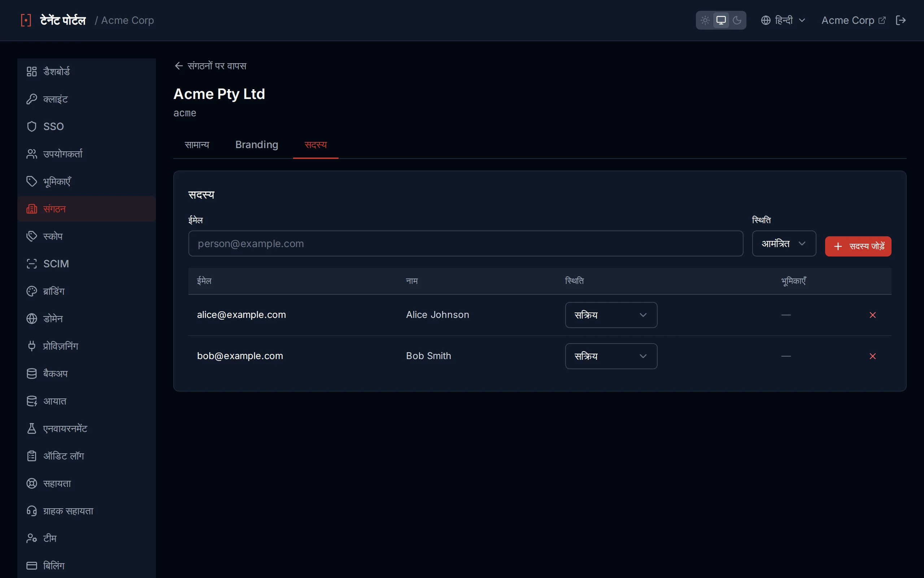Switch to dark theme moon icon
The height and width of the screenshot is (578, 924).
point(737,20)
